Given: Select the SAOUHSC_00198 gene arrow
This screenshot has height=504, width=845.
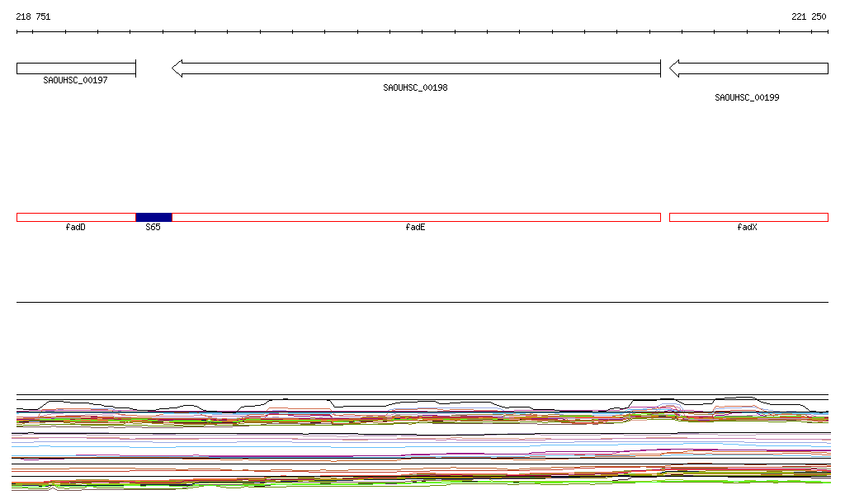Looking at the screenshot, I should [416, 68].
